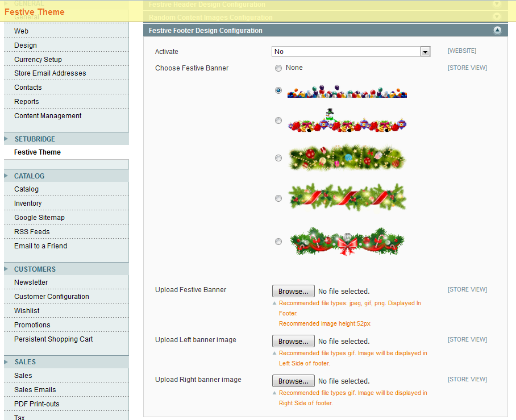This screenshot has height=420, width=516.
Task: Open the Festive Theme sidebar tab
Action: click(x=38, y=152)
